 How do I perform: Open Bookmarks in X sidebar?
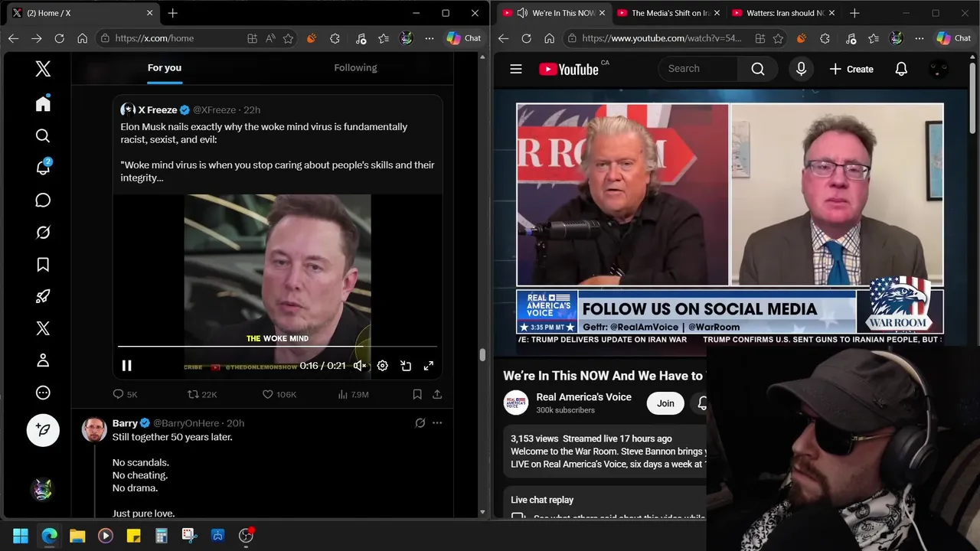[43, 265]
